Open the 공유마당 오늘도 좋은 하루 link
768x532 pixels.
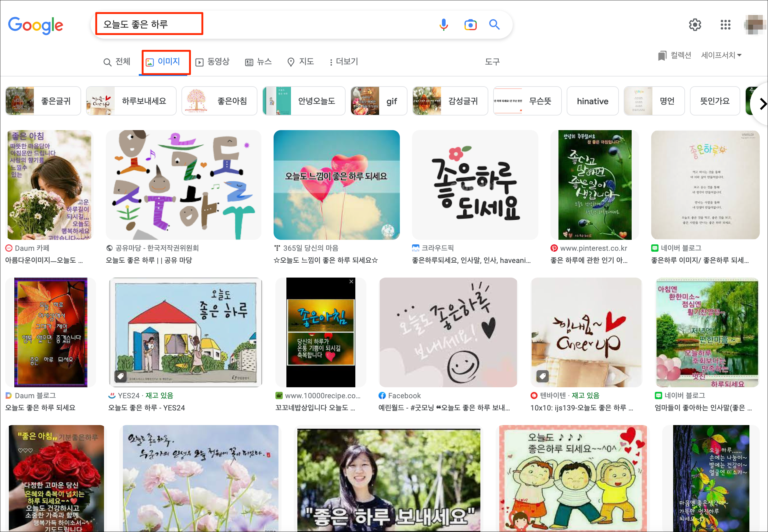[149, 260]
